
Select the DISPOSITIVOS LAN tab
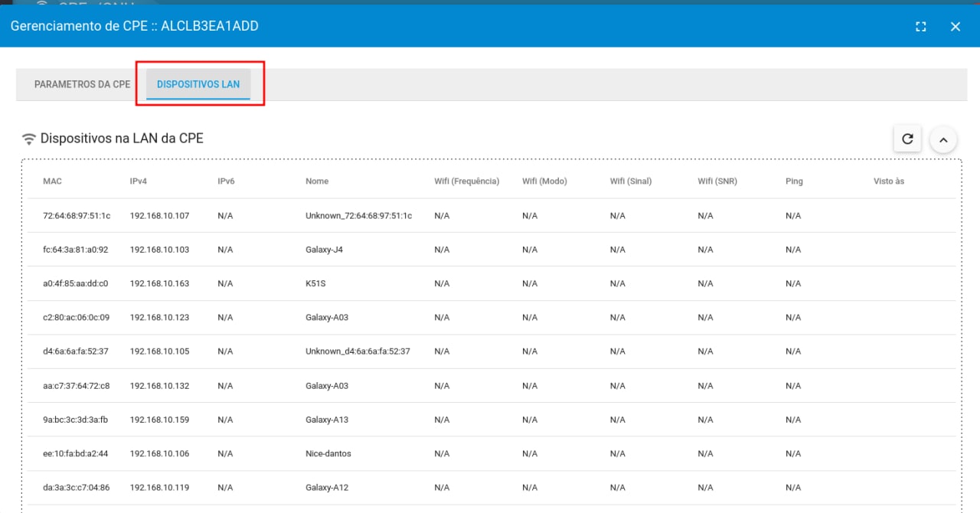[x=198, y=84]
